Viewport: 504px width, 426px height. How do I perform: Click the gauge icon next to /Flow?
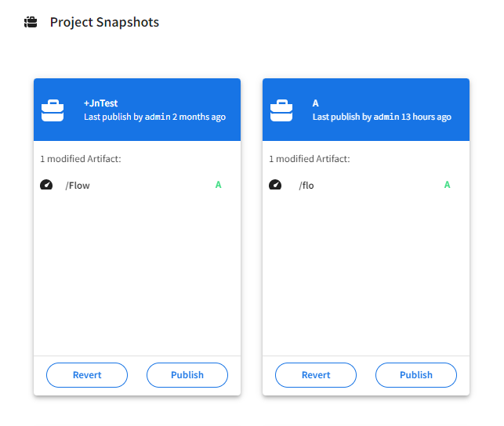[46, 185]
